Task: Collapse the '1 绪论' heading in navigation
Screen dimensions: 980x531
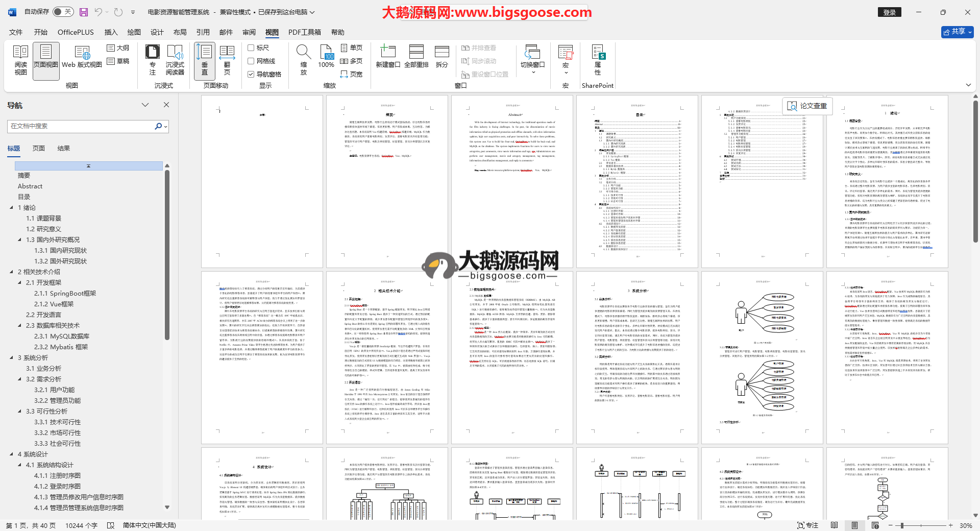Action: 12,208
